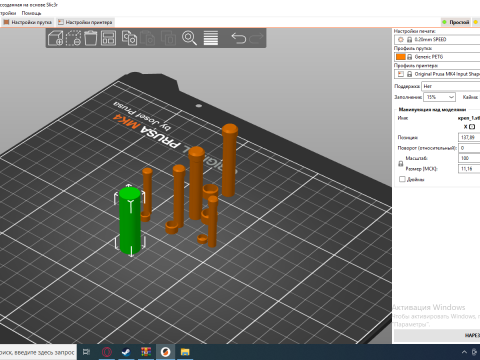Click the slice button at bottom right
The height and width of the screenshot is (360, 480).
pyautogui.click(x=437, y=335)
